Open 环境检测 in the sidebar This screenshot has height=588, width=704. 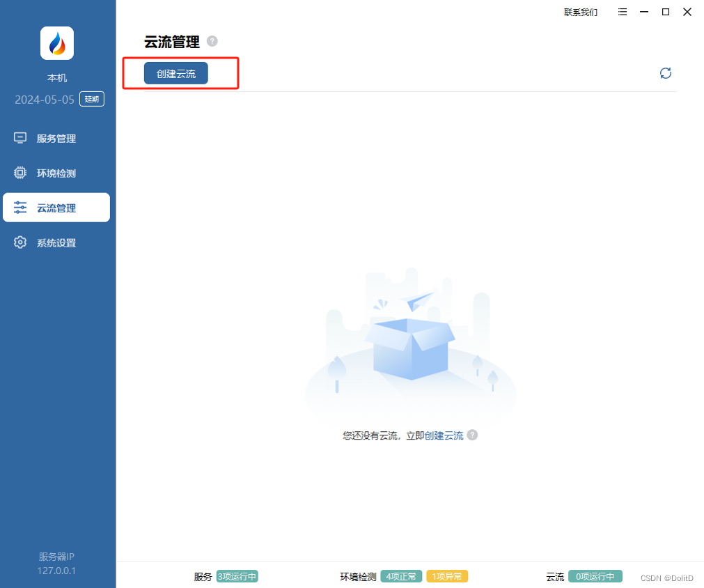pyautogui.click(x=56, y=173)
